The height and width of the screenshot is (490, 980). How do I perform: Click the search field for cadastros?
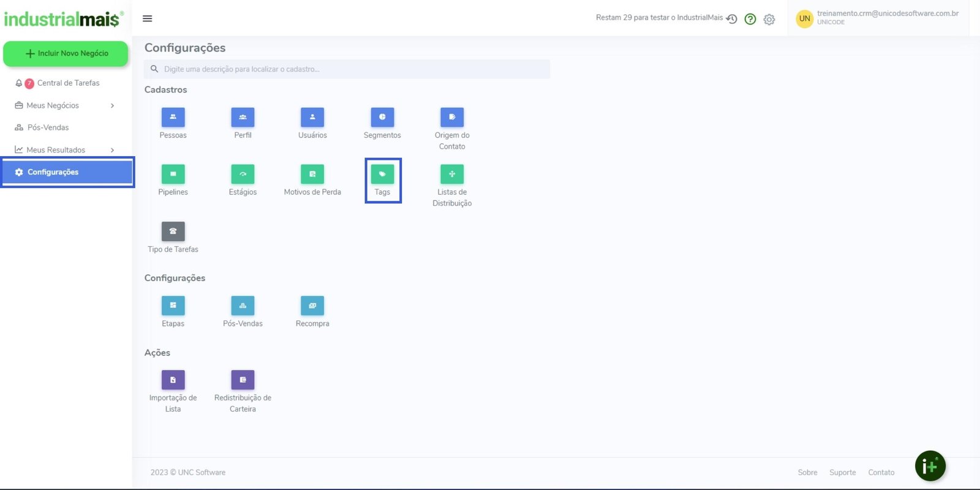click(347, 69)
